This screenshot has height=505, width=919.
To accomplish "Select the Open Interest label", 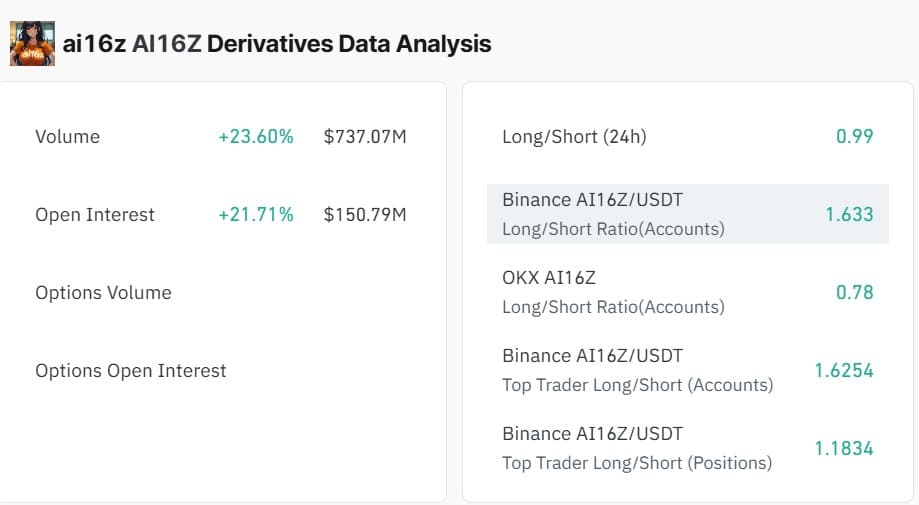I will 95,215.
